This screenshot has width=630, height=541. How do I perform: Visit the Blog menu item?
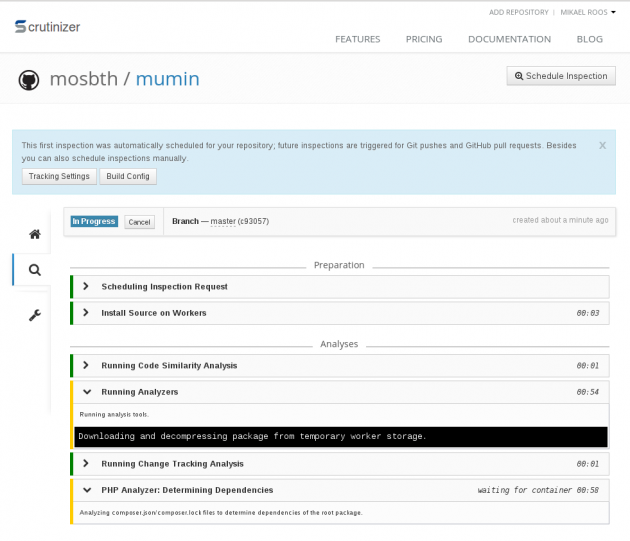[x=589, y=39]
